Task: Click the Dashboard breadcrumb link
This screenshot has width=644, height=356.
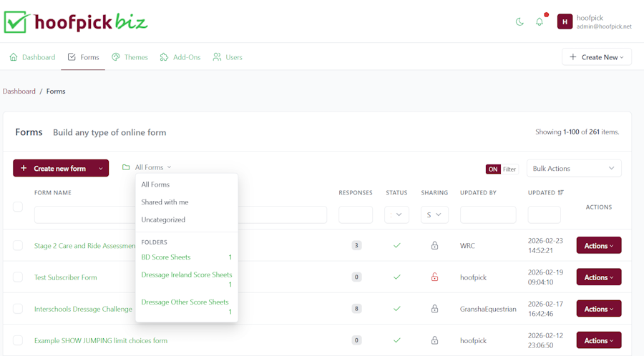Action: click(19, 91)
